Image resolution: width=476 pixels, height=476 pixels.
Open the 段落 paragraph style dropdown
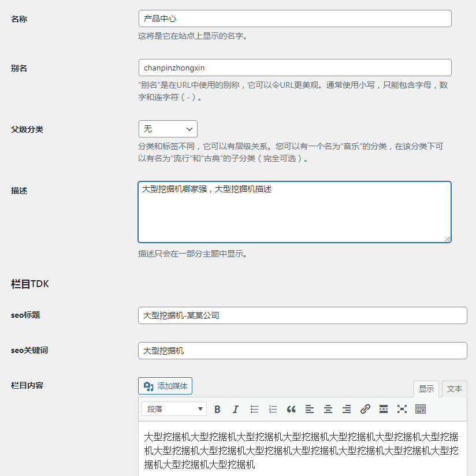[173, 409]
